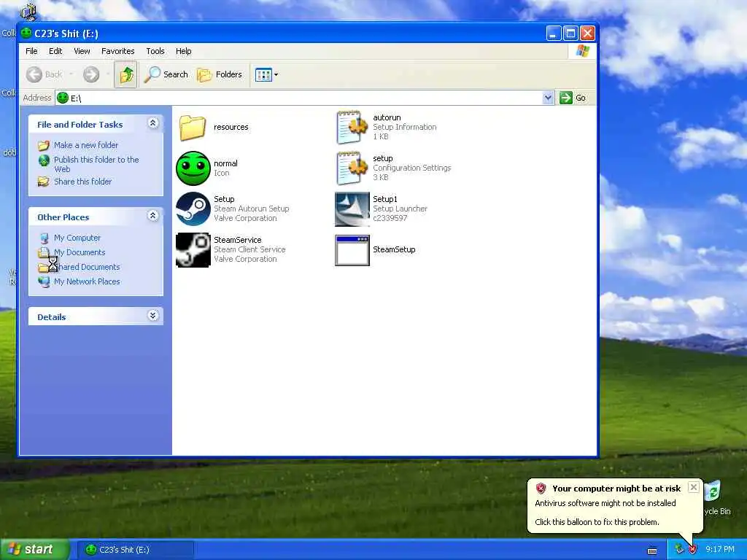Click the grayed Forward arrow button
Screen dimensions: 747x560
[x=91, y=74]
